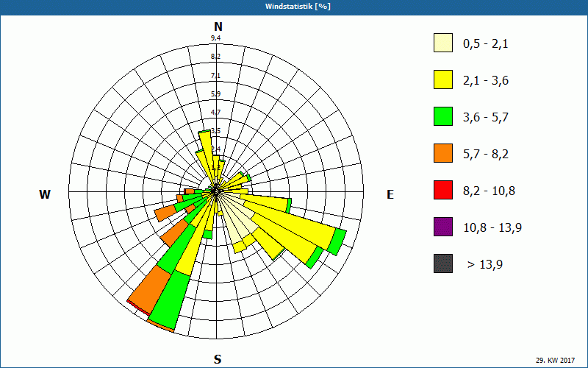
Task: Click the dark gray > 13,9 legend swatch
Action: coord(443,263)
